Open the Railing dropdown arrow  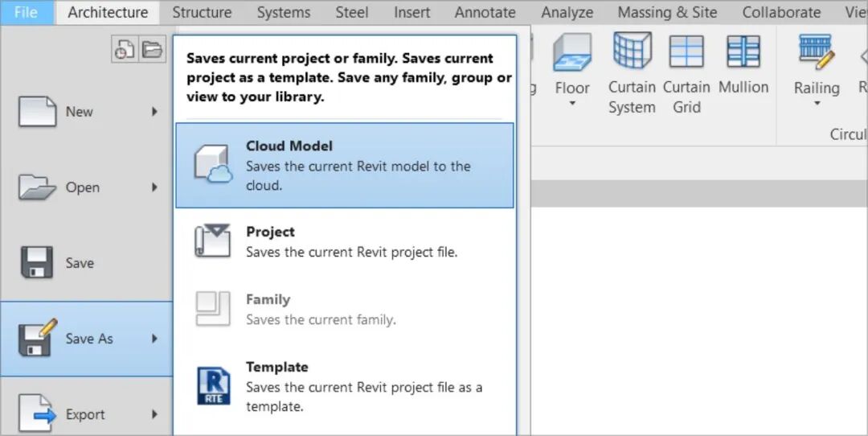click(817, 104)
